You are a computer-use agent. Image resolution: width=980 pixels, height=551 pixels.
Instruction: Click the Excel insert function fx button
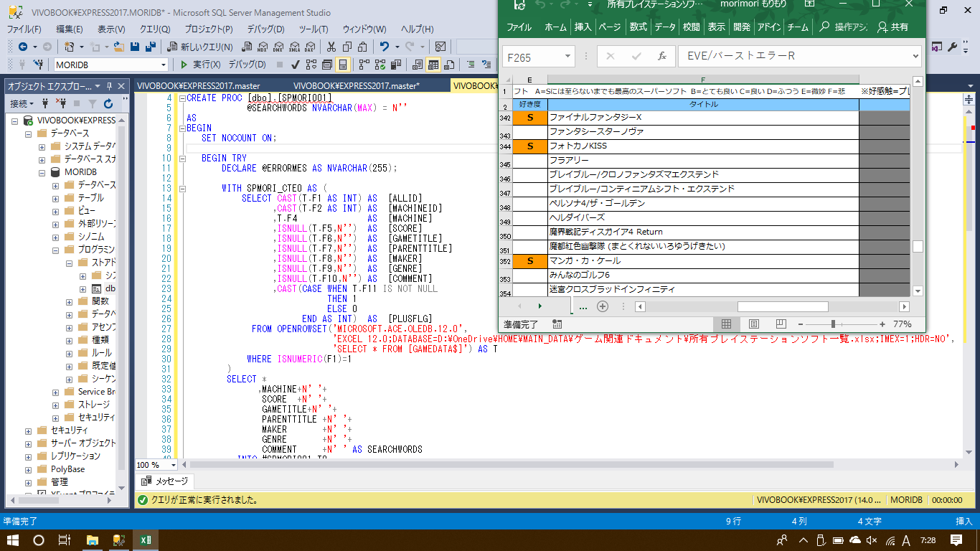(x=661, y=56)
